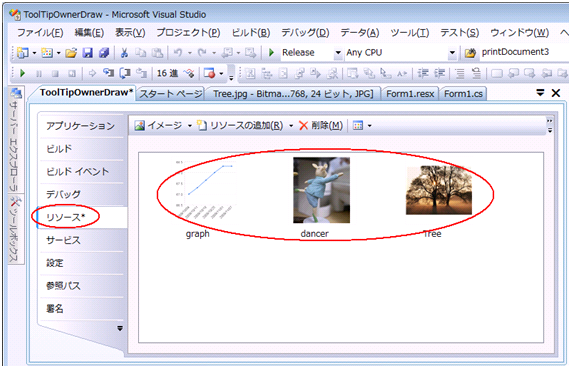Click the Copy icon

tap(141, 53)
